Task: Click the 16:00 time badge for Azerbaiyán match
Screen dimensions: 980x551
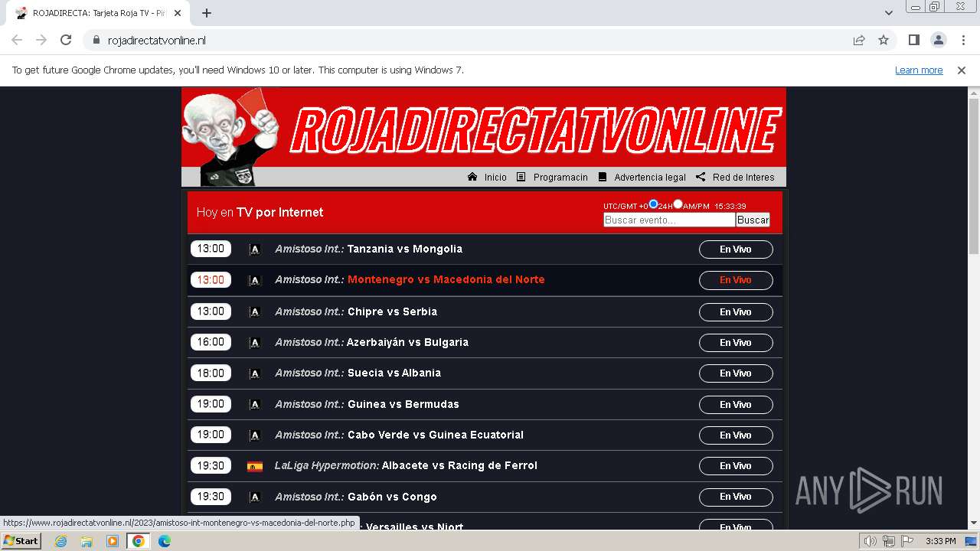Action: pyautogui.click(x=211, y=342)
